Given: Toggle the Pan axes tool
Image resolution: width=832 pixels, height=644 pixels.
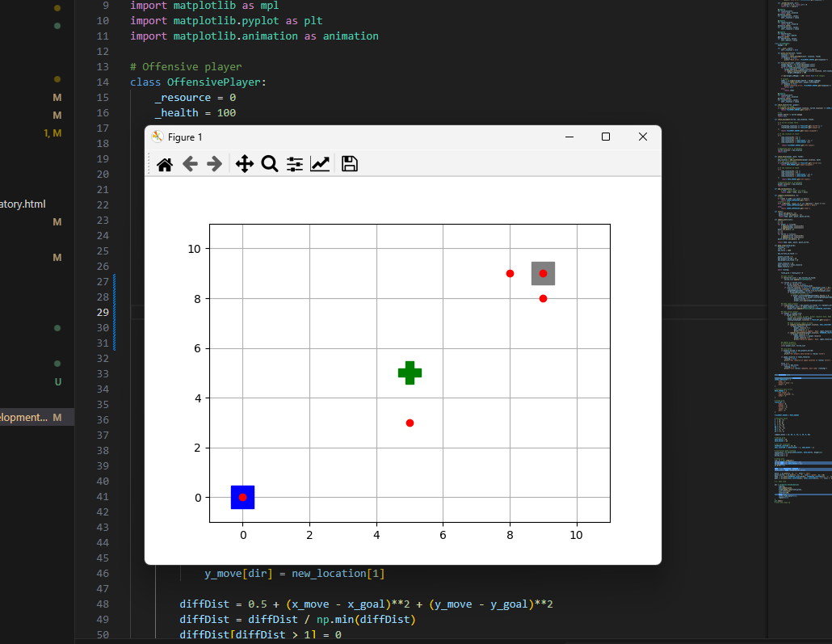Looking at the screenshot, I should click(244, 164).
